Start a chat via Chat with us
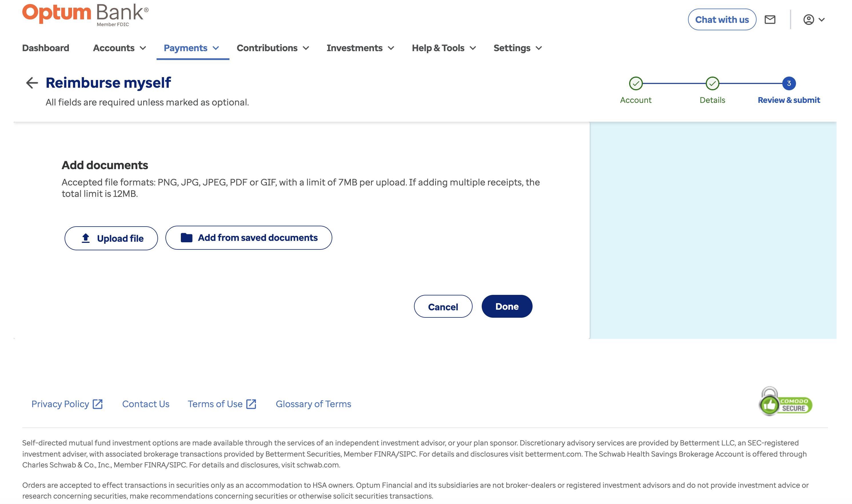This screenshot has height=504, width=852. (722, 20)
